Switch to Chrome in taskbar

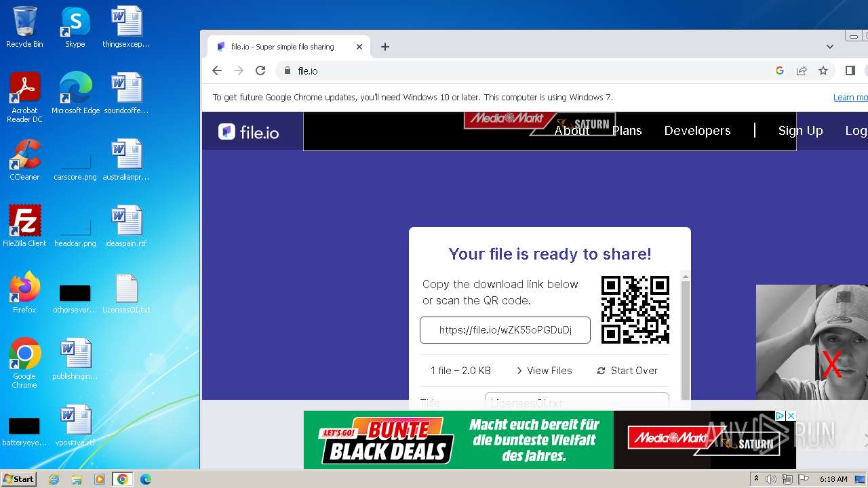click(x=123, y=479)
